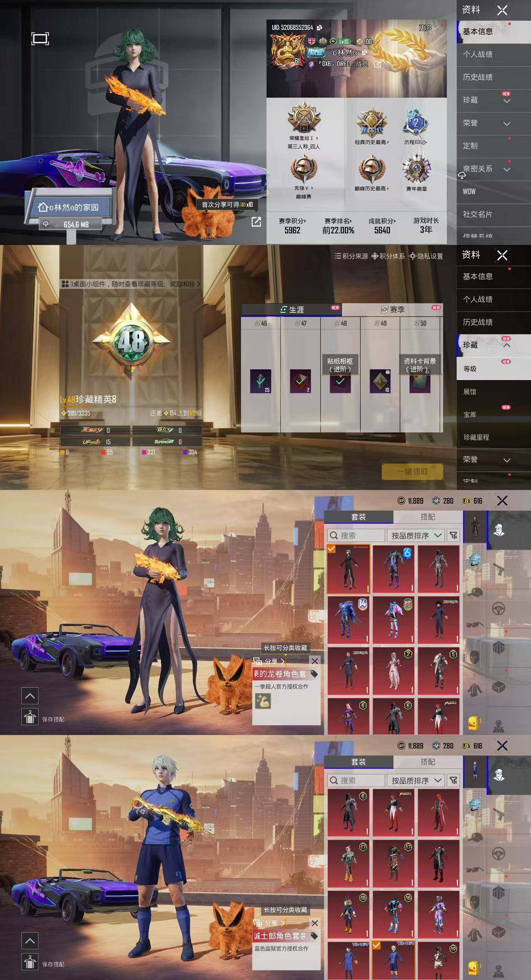Image resolution: width=531 pixels, height=980 pixels.
Task: Tap the filter funnel icon in the Tatsumaki wardrobe
Action: point(453,535)
